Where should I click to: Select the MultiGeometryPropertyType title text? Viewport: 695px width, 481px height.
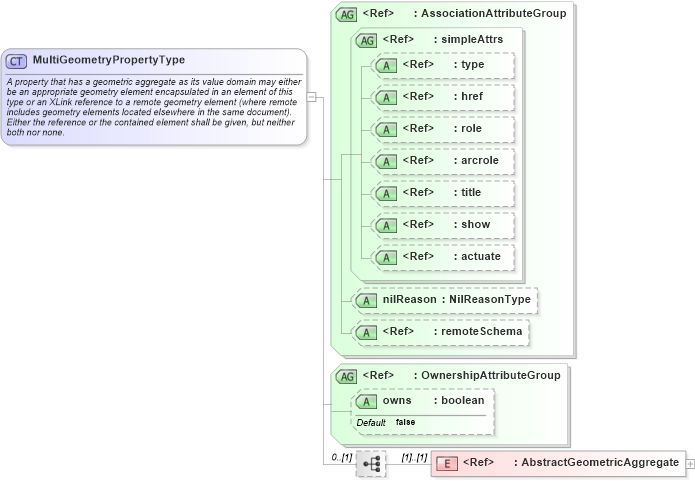[109, 60]
